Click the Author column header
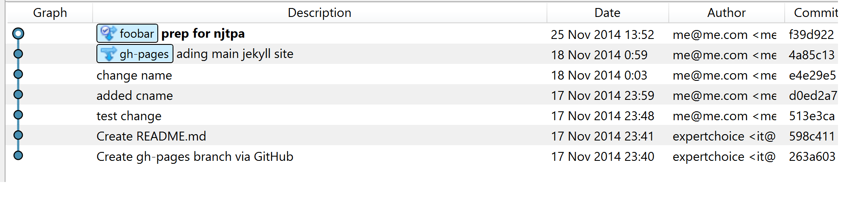This screenshot has width=868, height=204. [x=726, y=13]
